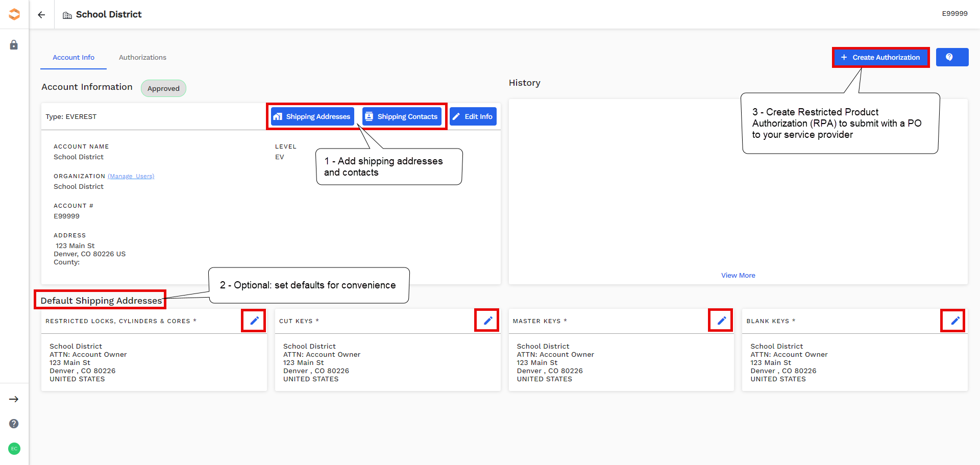The width and height of the screenshot is (980, 465).
Task: Click the Manage Users link
Action: [x=131, y=176]
